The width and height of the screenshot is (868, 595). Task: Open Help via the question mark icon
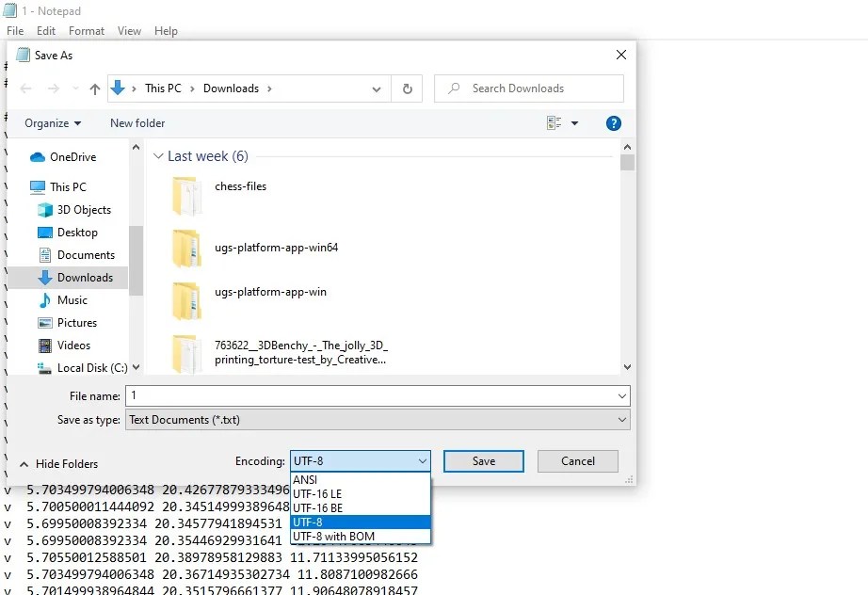click(x=614, y=123)
